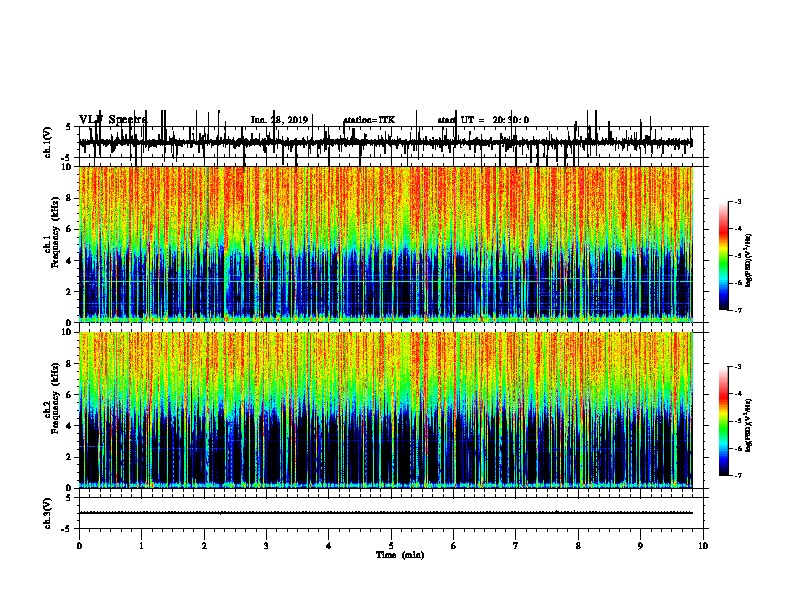792x612 pixels.
Task: Click time axis tick label 7
Action: pyautogui.click(x=516, y=546)
